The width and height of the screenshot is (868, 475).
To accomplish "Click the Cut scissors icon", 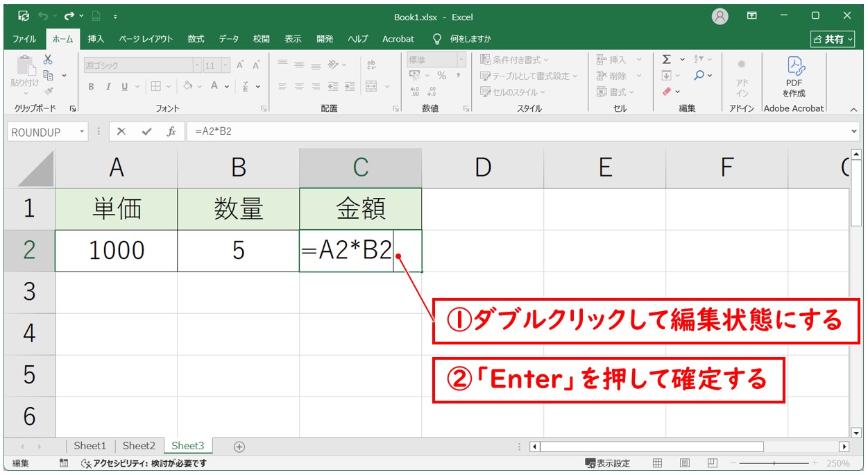I will [x=48, y=60].
